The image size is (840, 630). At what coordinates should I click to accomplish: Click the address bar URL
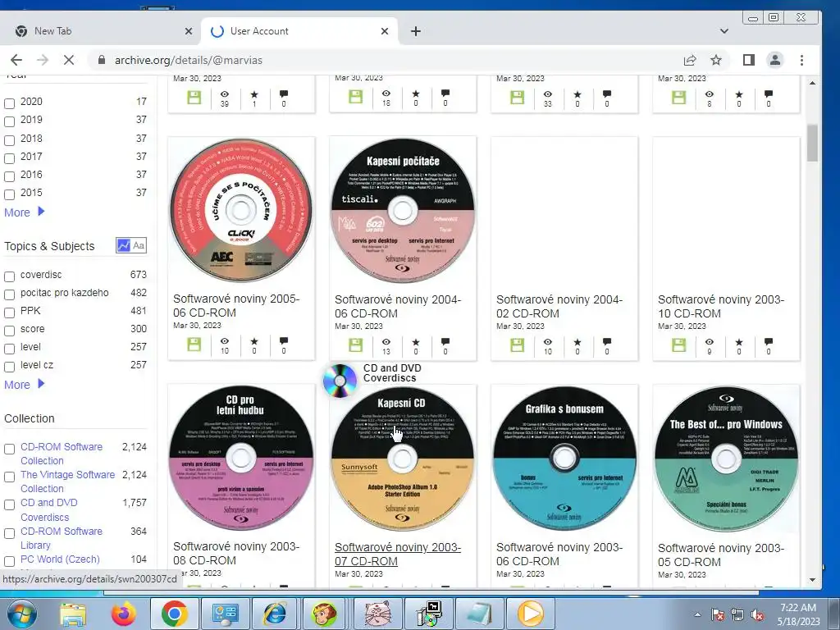pyautogui.click(x=189, y=60)
